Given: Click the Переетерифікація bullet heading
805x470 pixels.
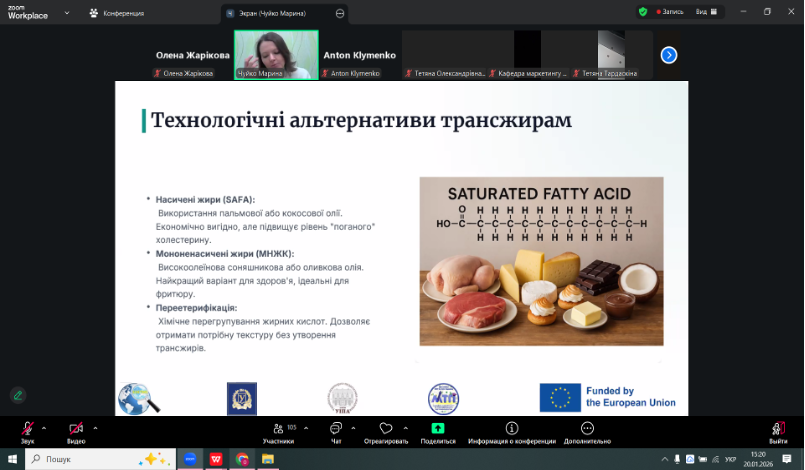Looking at the screenshot, I should pos(196,308).
